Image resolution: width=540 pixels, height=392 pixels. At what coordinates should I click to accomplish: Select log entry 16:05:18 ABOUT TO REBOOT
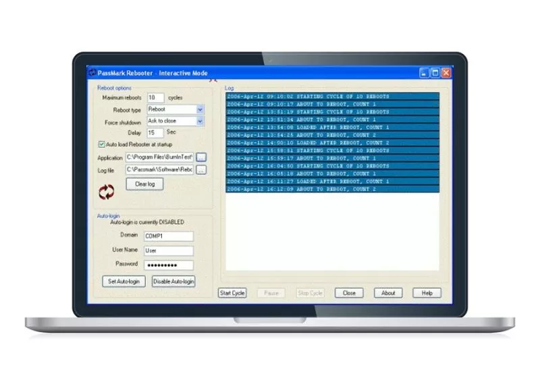pyautogui.click(x=333, y=174)
